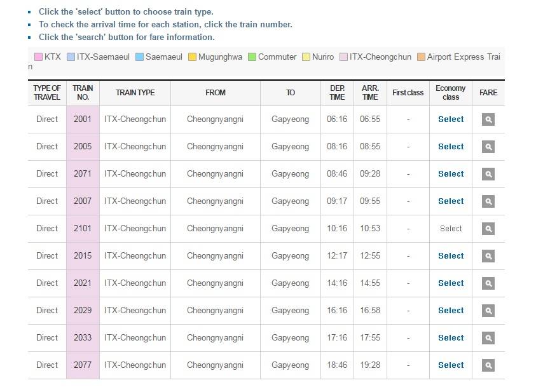536x392 pixels.
Task: Click the ITX-Cheongchun legend swatch
Action: click(343, 57)
